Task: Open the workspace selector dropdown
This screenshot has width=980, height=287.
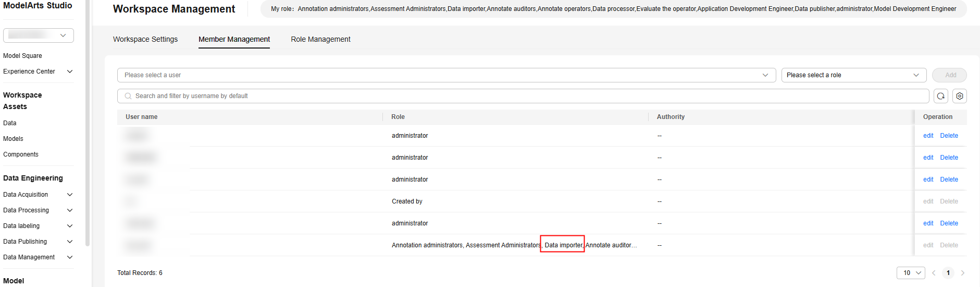Action: pyautogui.click(x=39, y=35)
